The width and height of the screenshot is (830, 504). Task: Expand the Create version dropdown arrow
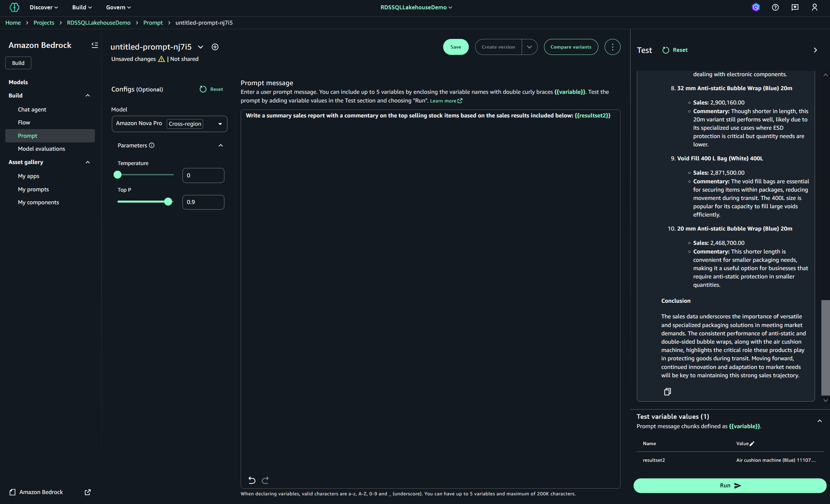[529, 47]
